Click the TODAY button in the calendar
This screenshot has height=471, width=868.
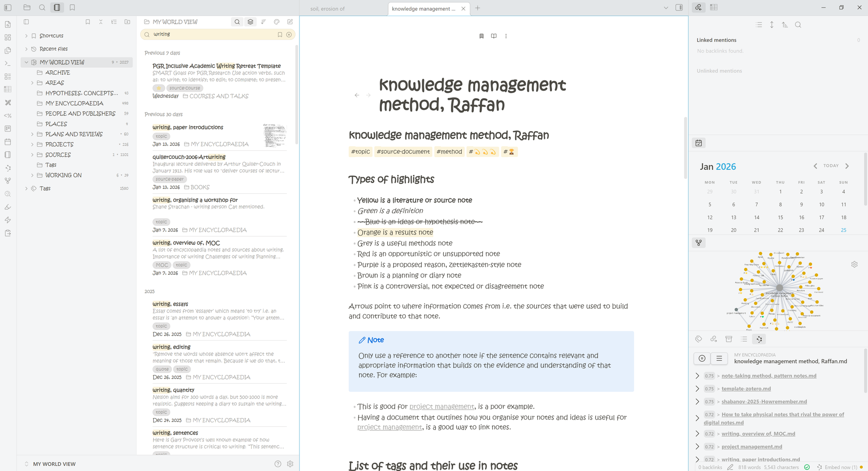[x=831, y=166]
